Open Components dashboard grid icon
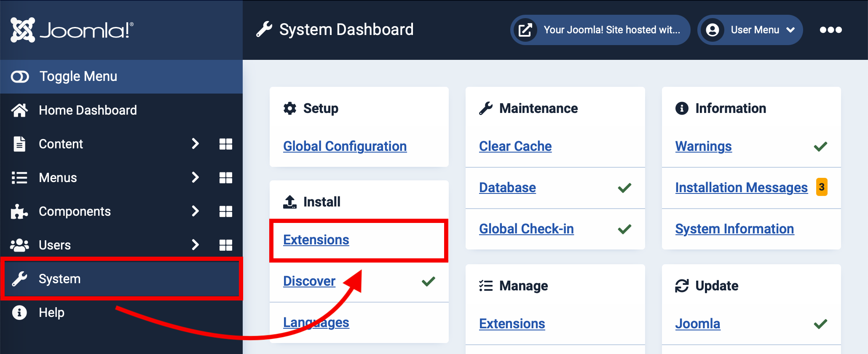This screenshot has width=868, height=354. tap(226, 212)
